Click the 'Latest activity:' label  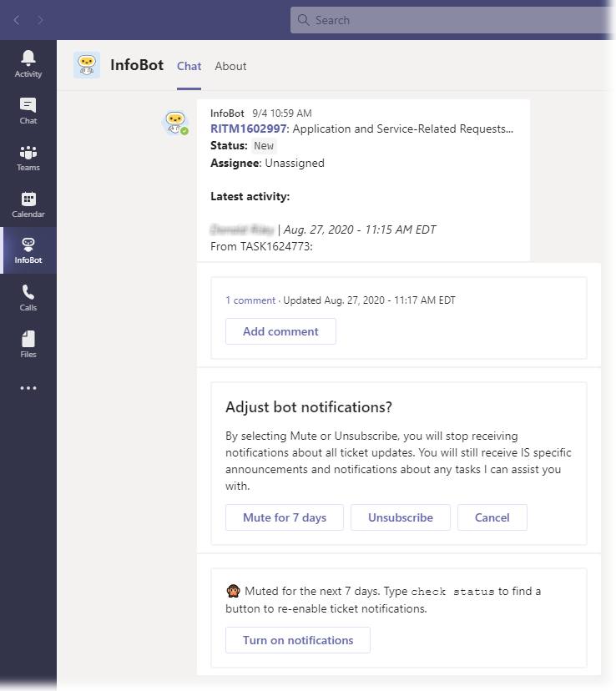coord(250,197)
